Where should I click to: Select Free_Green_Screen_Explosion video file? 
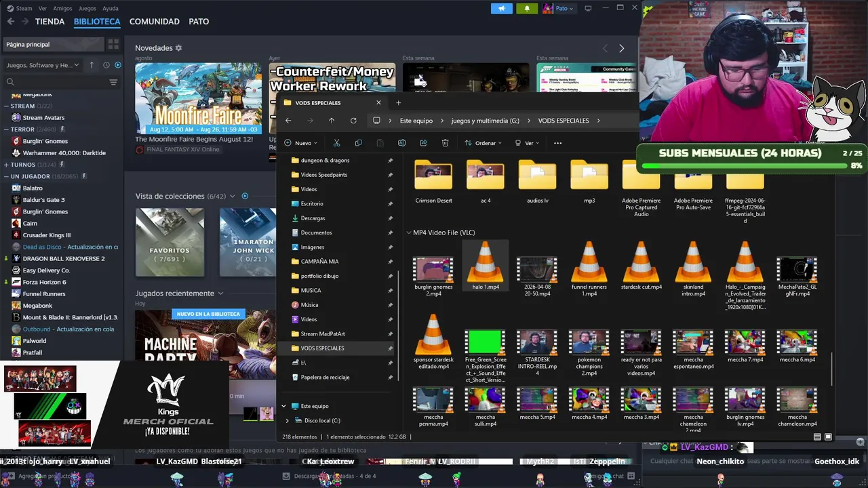coord(486,357)
